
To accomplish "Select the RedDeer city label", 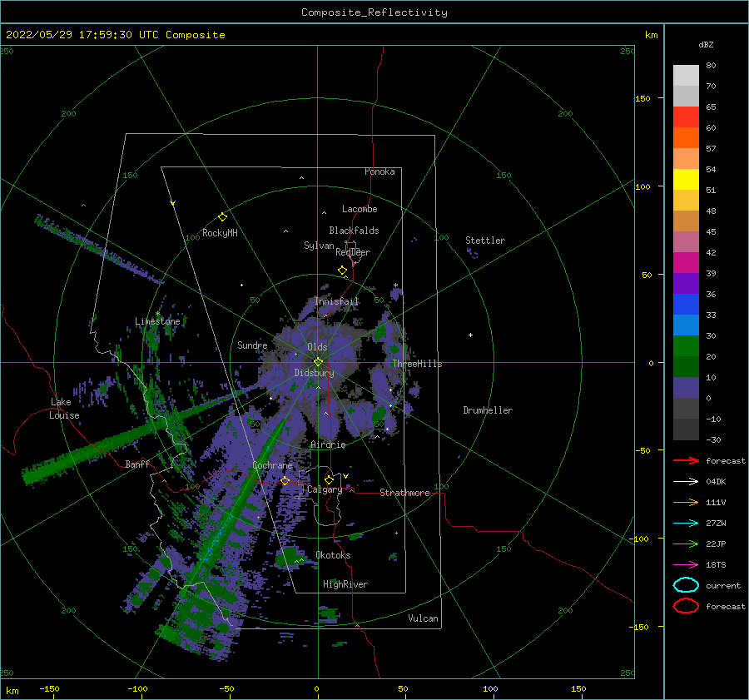I will [x=353, y=252].
